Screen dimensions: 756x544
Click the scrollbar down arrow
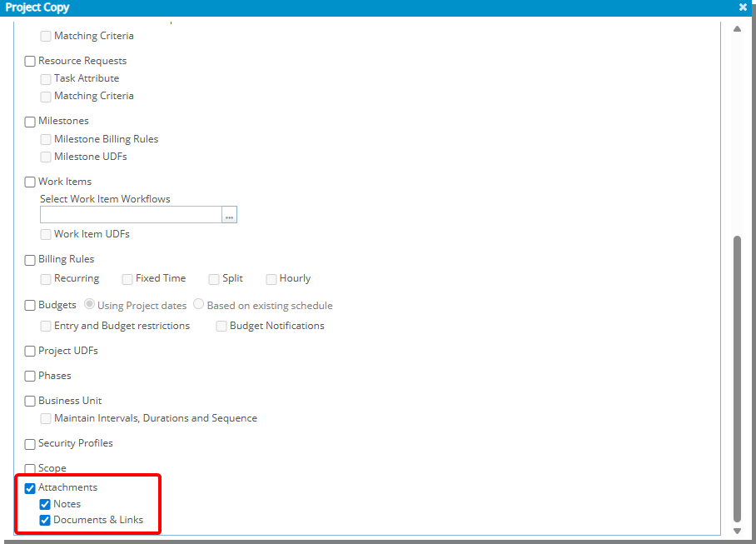(737, 530)
